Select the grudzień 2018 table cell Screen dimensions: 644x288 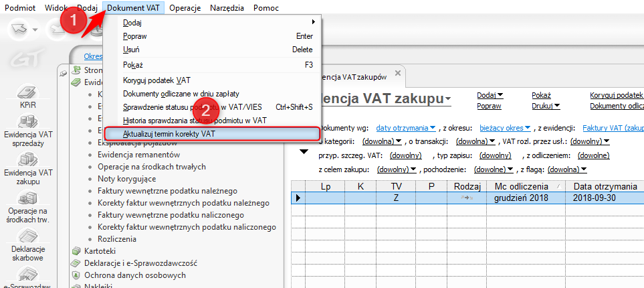pos(524,198)
